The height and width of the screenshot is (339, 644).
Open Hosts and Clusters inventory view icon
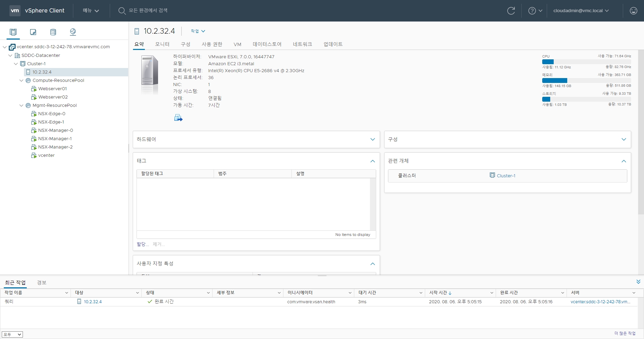(13, 32)
